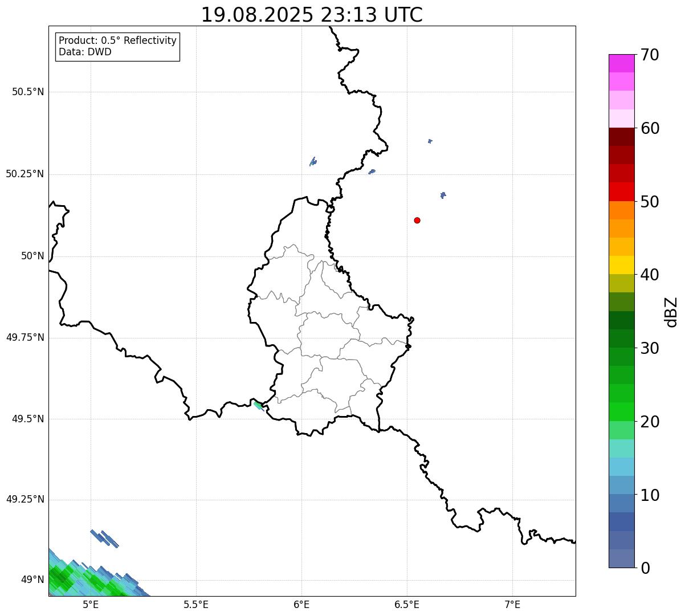
Task: Click the yellow 40 dBZ colorbar segment
Action: click(621, 265)
